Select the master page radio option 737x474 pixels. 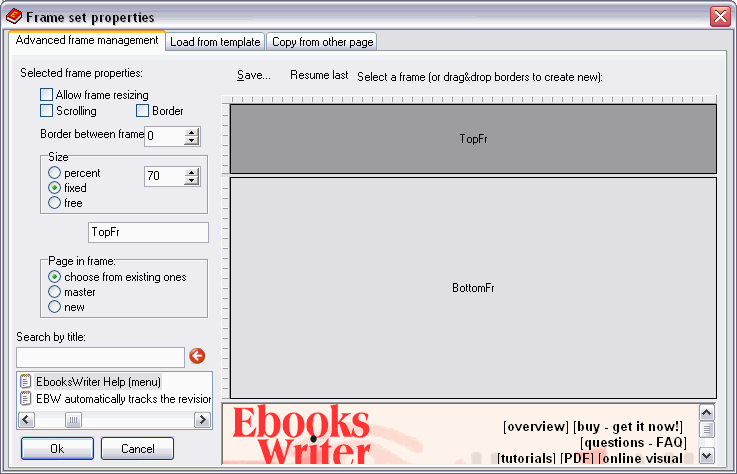(x=55, y=292)
